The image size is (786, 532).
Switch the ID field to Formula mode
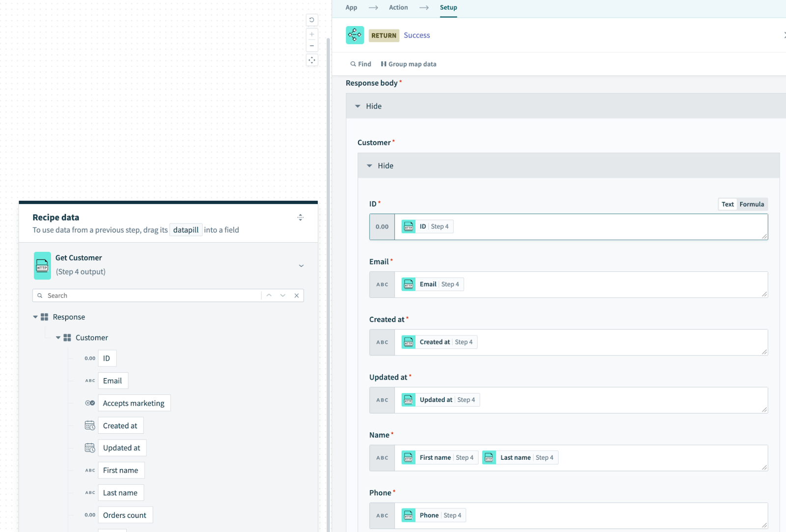[751, 204]
